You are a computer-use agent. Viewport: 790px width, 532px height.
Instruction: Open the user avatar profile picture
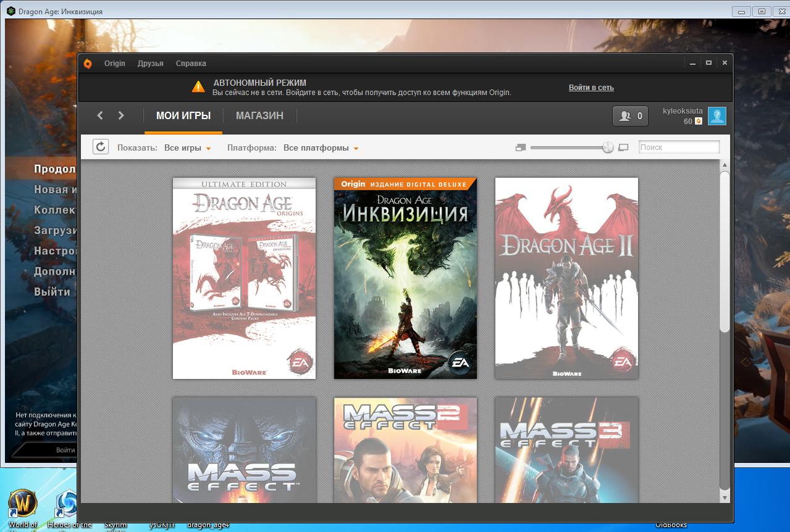[x=717, y=116]
